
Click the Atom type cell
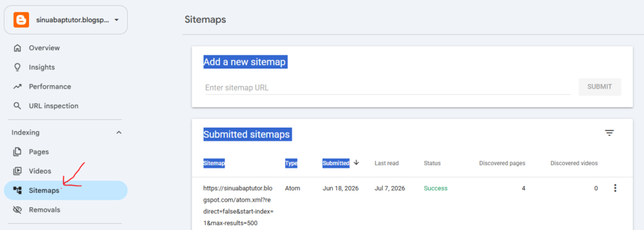(292, 189)
